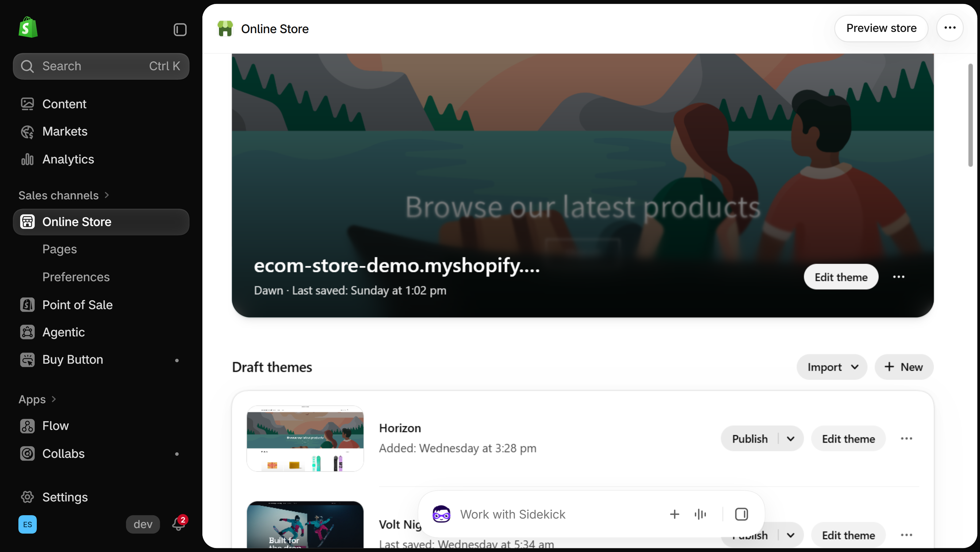The width and height of the screenshot is (980, 552).
Task: Collapse the sidebar with the panel icon
Action: click(x=180, y=29)
